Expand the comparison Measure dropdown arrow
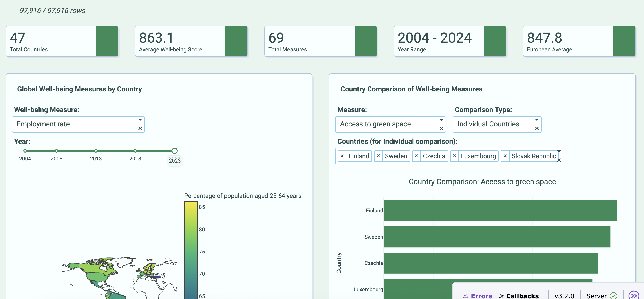Screen dimensions: 644x299 (441, 120)
